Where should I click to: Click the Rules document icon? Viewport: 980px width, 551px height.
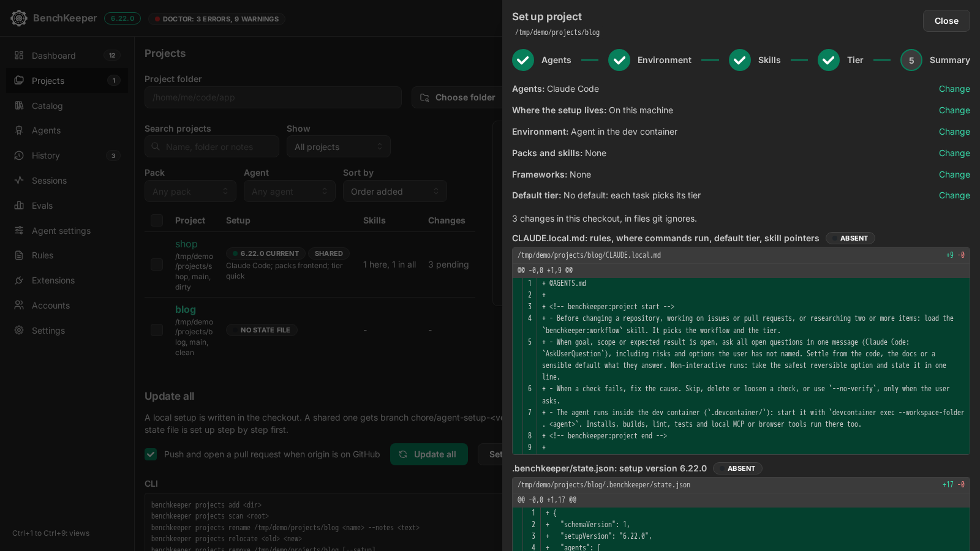19,255
